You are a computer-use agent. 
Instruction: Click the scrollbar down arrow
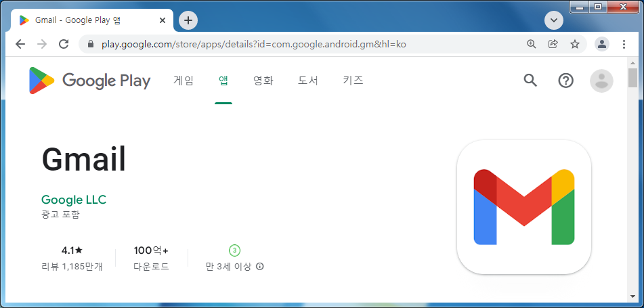coord(632,296)
